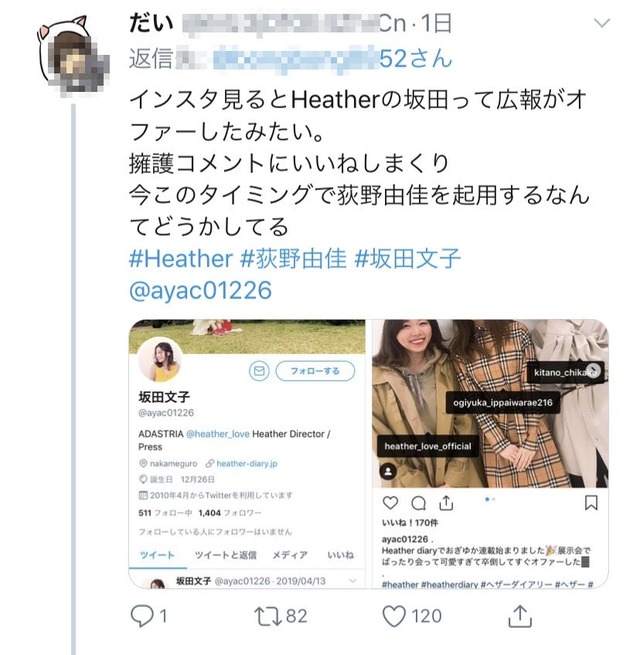Open the reply comment bubble icon
This screenshot has height=655, width=640.
click(x=142, y=616)
